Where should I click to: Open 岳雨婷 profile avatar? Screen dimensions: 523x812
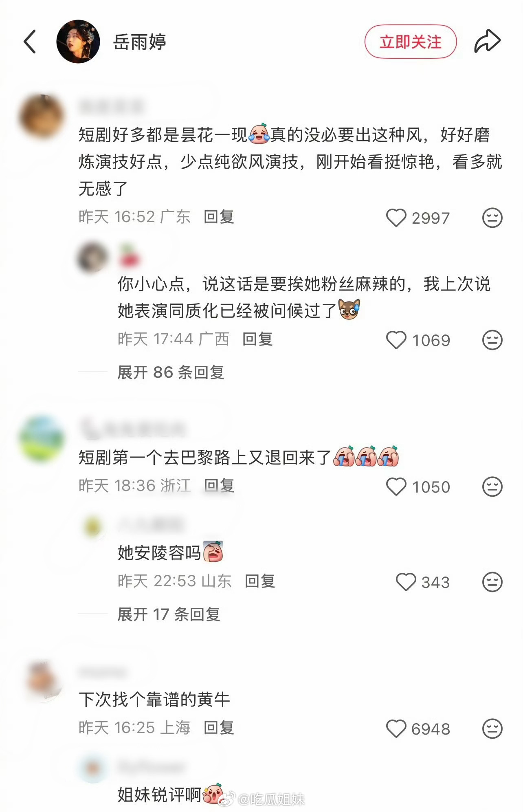coord(78,42)
